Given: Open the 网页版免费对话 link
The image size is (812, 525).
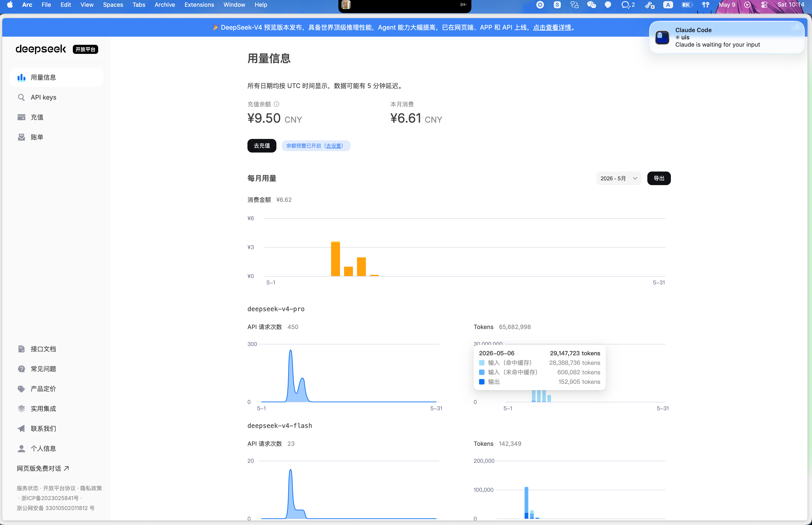Looking at the screenshot, I should pyautogui.click(x=43, y=468).
